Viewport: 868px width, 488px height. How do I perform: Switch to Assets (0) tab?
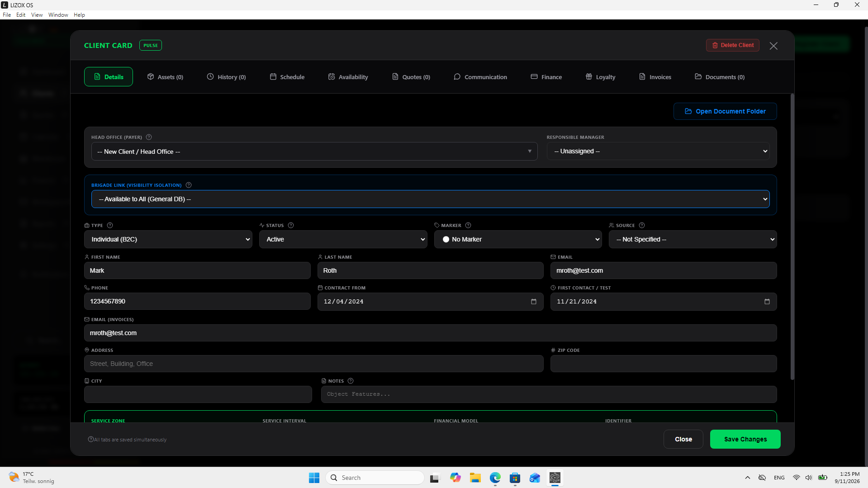click(x=166, y=77)
